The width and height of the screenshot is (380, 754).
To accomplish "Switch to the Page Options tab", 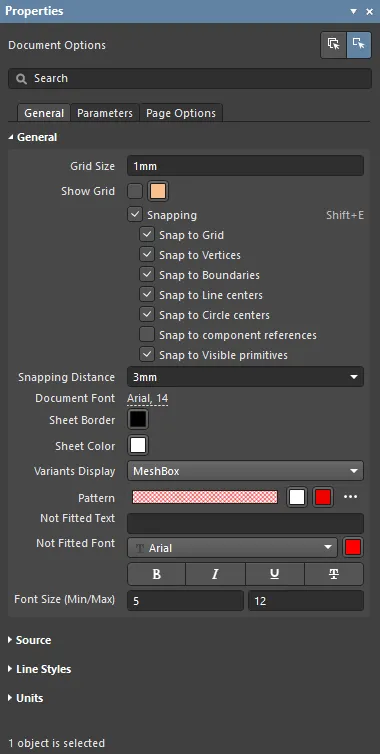I will [x=181, y=113].
